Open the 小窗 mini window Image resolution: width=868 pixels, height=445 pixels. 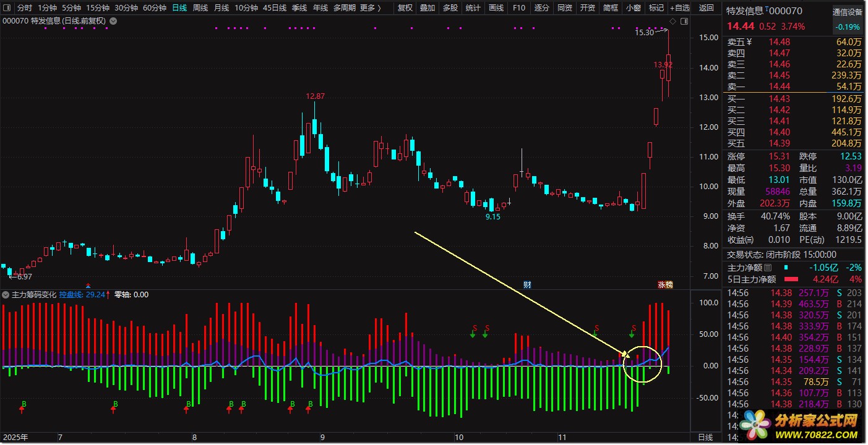pyautogui.click(x=634, y=8)
